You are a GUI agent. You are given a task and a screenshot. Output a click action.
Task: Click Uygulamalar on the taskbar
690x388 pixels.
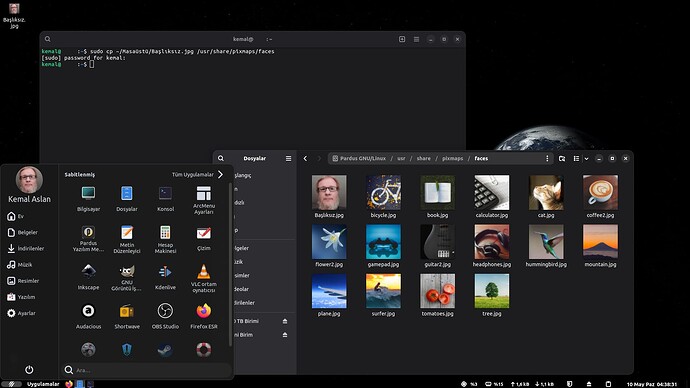43,384
